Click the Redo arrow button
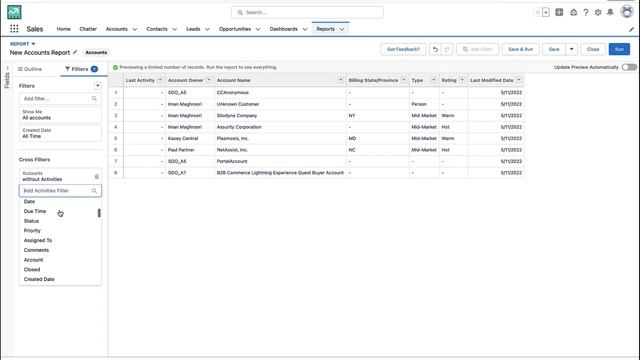The width and height of the screenshot is (640, 360). (x=447, y=49)
